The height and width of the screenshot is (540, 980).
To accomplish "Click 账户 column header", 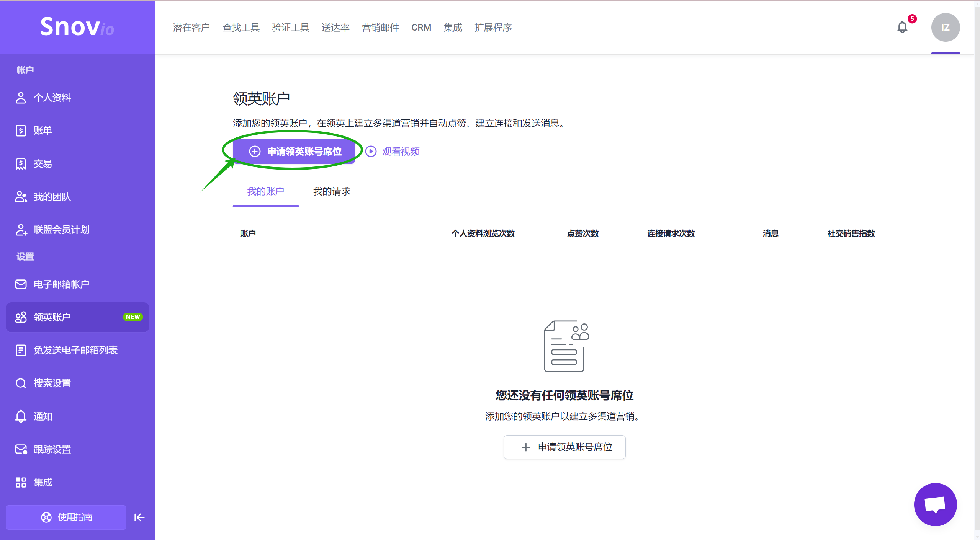I will pyautogui.click(x=248, y=233).
